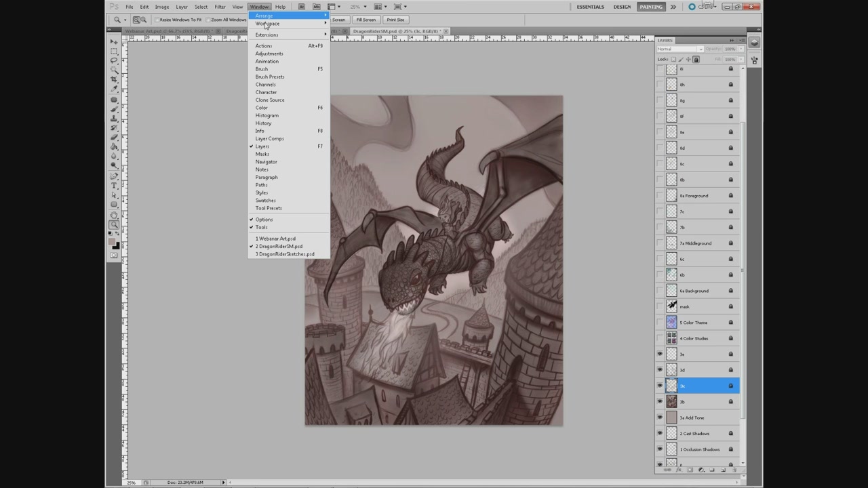
Task: Switch to 3 DragonRiderSketches.psd document
Action: [x=285, y=254]
